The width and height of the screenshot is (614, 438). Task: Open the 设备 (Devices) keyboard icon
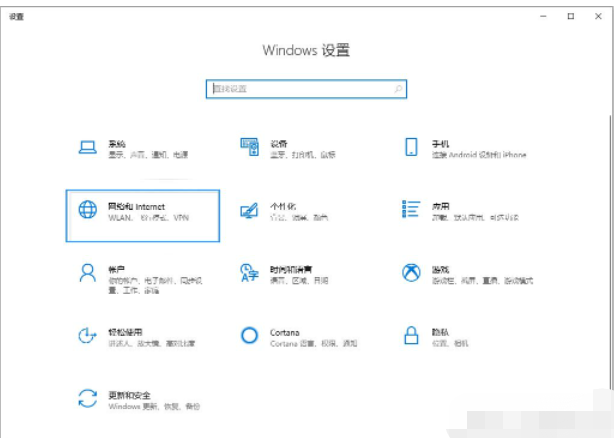click(249, 147)
